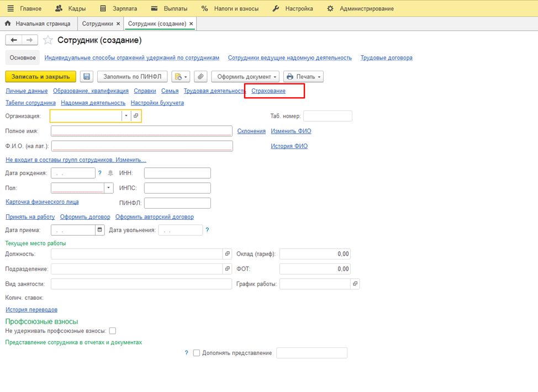538x392 pixels.
Task: Switch to the Сотрудники tab
Action: (97, 24)
